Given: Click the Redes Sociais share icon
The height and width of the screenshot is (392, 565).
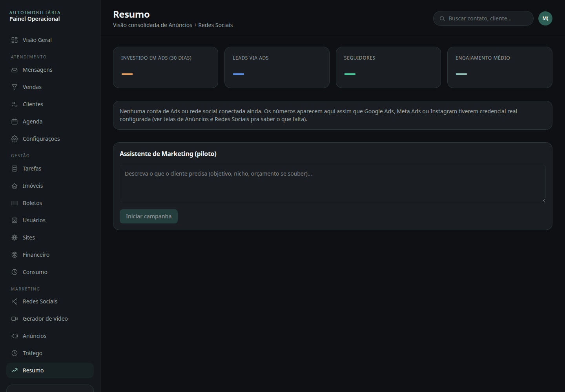Looking at the screenshot, I should [x=15, y=301].
